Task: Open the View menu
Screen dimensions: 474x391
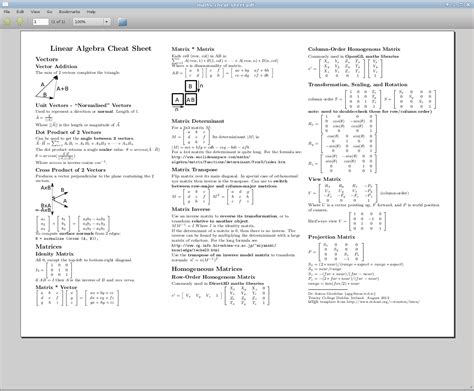Action: [x=35, y=12]
